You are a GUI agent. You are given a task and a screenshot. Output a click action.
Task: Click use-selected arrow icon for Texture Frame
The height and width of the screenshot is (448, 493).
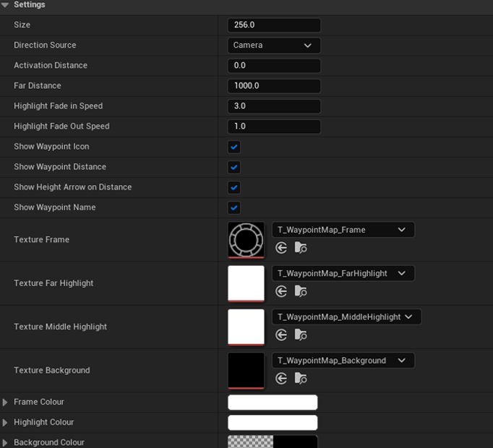click(281, 248)
